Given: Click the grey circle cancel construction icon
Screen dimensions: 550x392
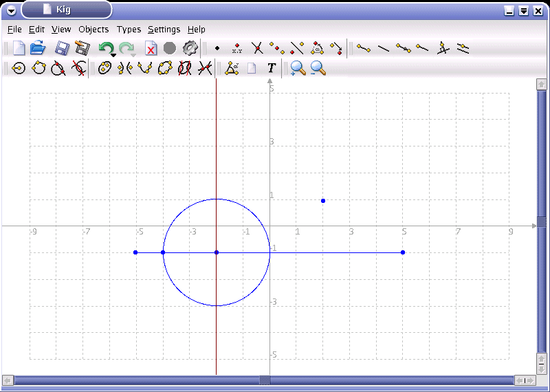Looking at the screenshot, I should click(170, 48).
